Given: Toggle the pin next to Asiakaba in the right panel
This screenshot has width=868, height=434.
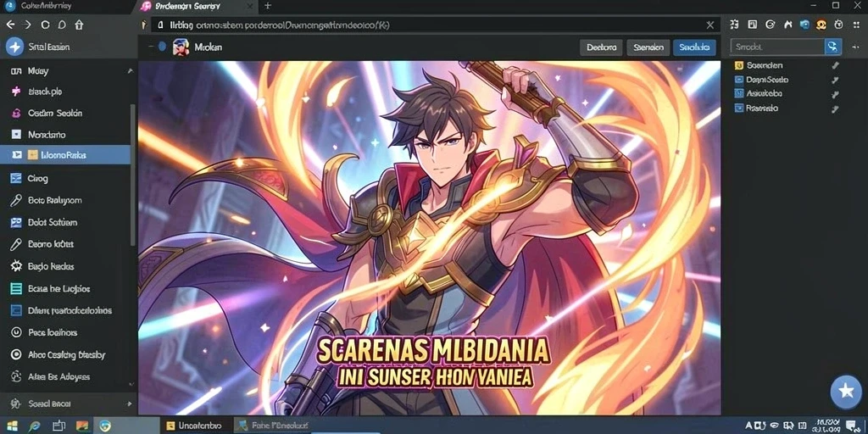Looking at the screenshot, I should [835, 94].
